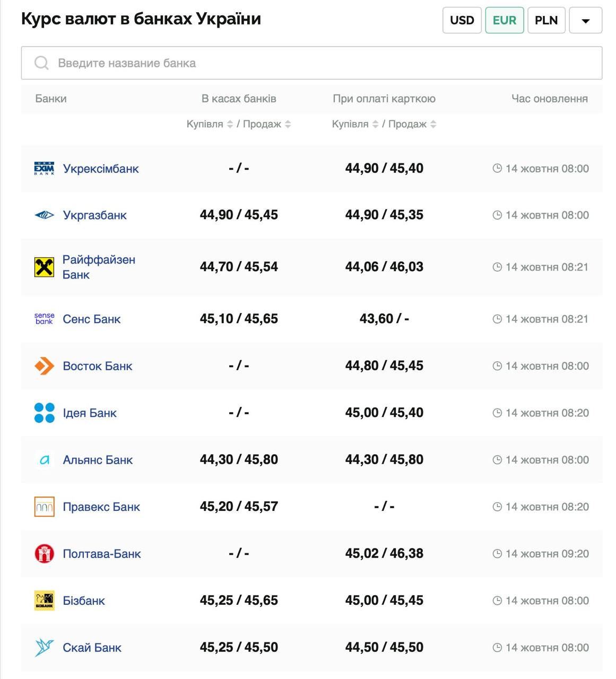The image size is (616, 679).
Task: Click the Укрексімбанк logo icon
Action: click(x=44, y=169)
